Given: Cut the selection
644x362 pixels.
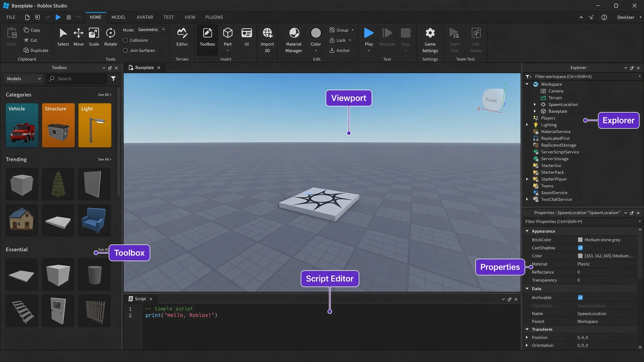Looking at the screenshot, I should click(x=31, y=40).
